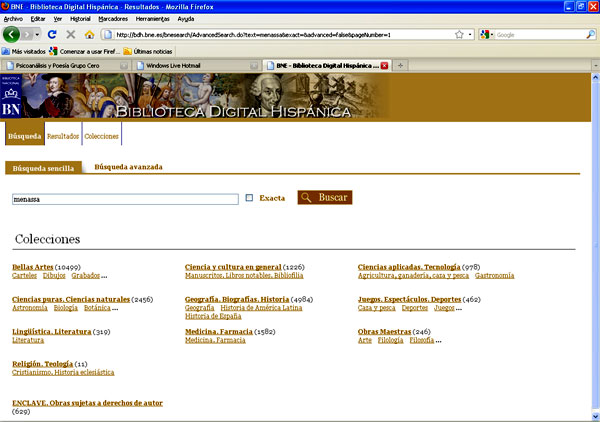
Task: Open the Gastronomía subcollection
Action: pyautogui.click(x=494, y=275)
